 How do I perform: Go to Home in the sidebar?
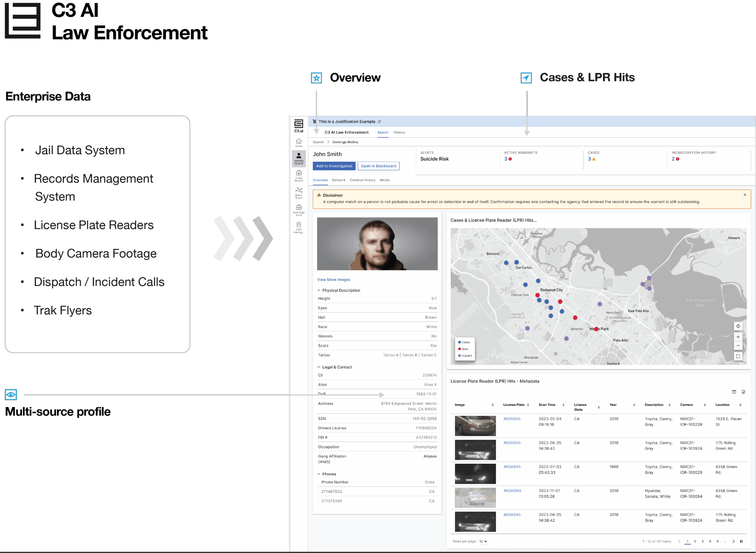(x=299, y=143)
